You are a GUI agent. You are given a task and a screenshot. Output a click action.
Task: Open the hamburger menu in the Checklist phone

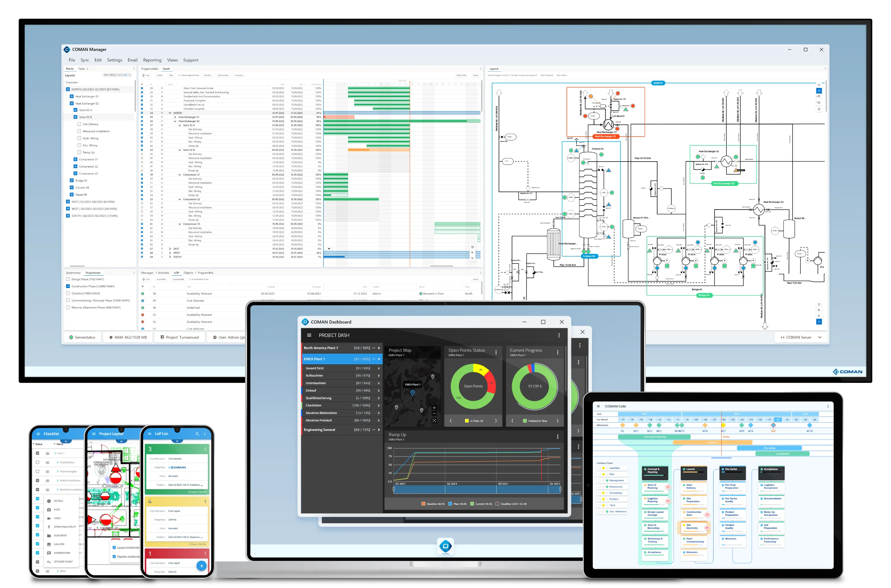click(x=38, y=434)
